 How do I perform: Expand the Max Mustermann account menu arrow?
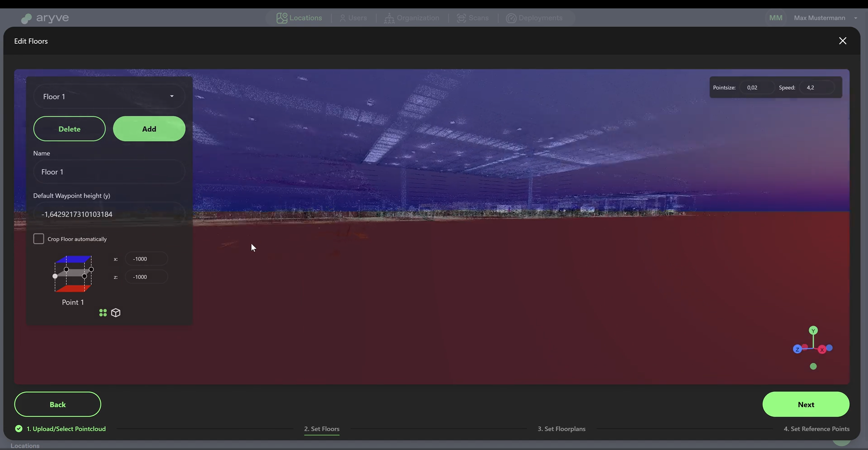(856, 18)
